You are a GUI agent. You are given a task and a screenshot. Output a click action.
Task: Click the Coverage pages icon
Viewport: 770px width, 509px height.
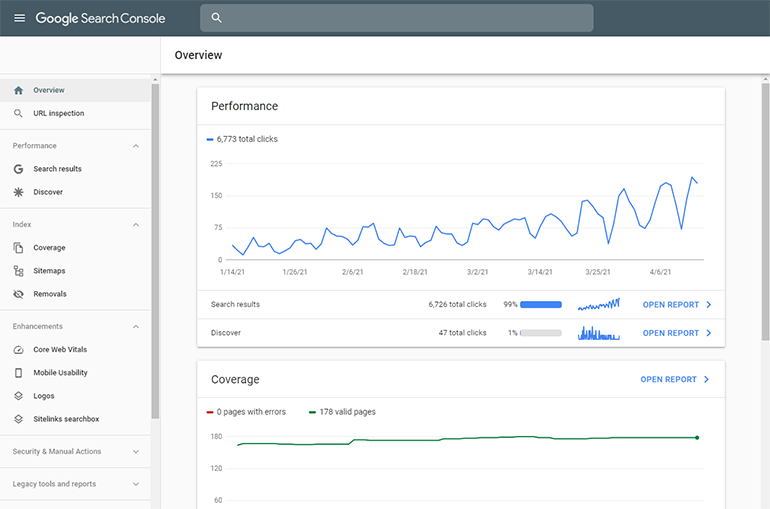coord(18,247)
